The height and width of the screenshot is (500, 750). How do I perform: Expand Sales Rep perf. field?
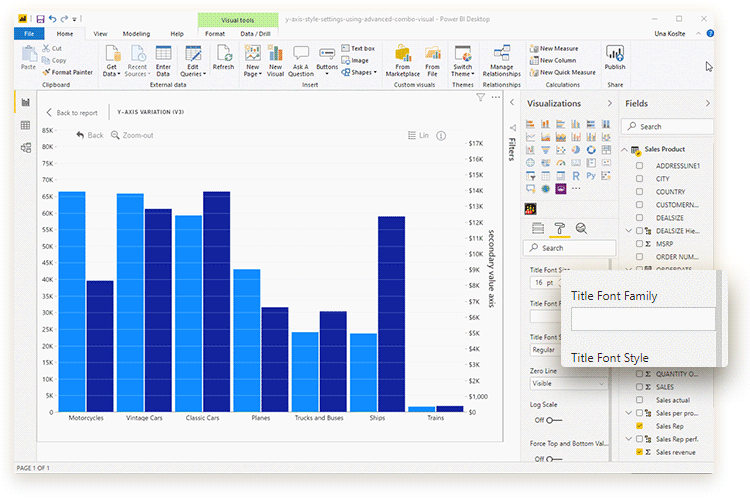(x=629, y=439)
